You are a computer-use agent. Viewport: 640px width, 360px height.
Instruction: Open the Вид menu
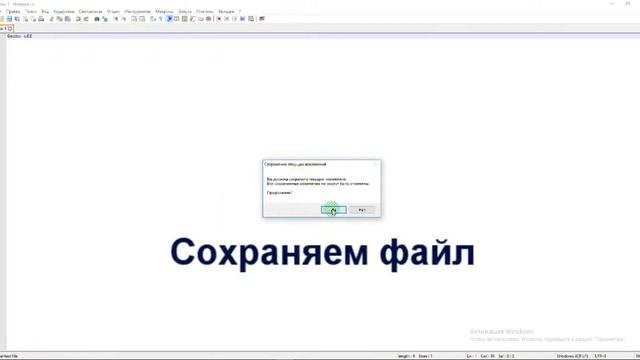coord(45,11)
